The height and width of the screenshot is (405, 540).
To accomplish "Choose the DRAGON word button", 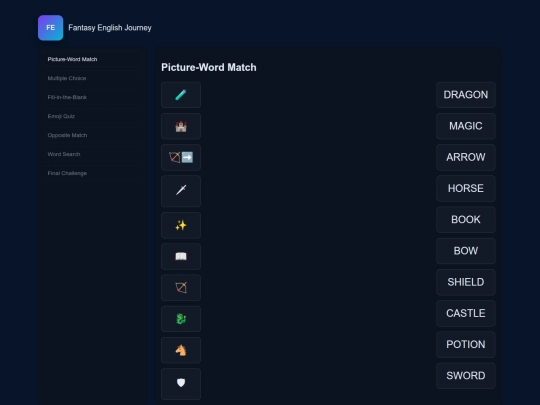I will click(466, 95).
